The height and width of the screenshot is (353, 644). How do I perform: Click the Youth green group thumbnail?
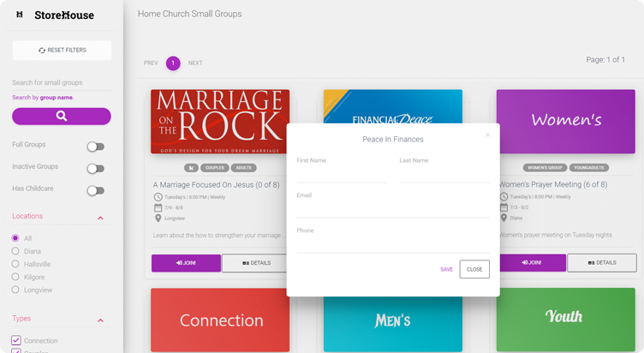click(x=566, y=320)
